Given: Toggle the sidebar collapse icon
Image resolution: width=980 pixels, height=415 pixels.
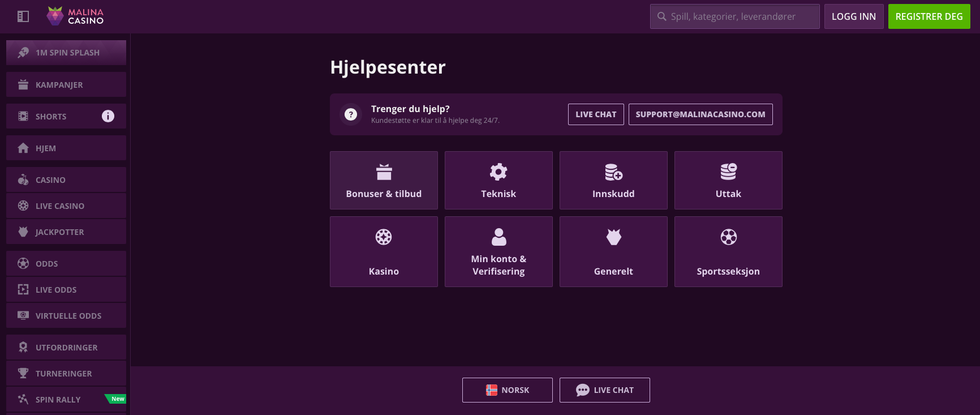Looking at the screenshot, I should point(23,16).
